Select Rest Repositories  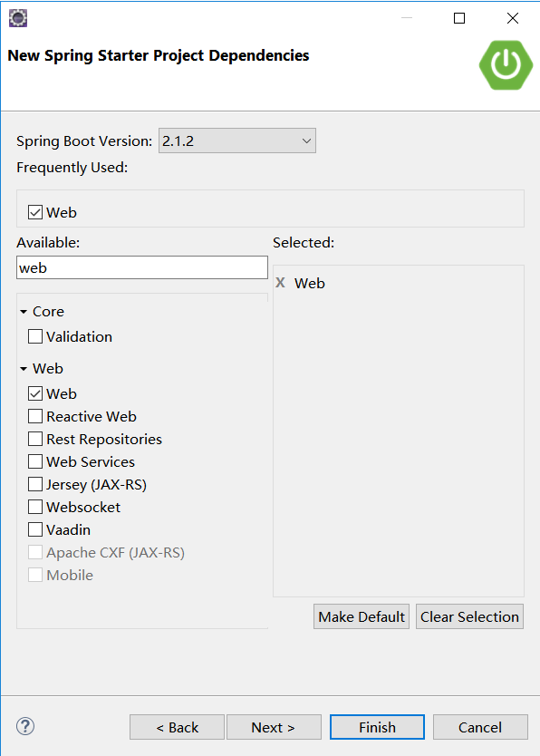click(x=34, y=439)
